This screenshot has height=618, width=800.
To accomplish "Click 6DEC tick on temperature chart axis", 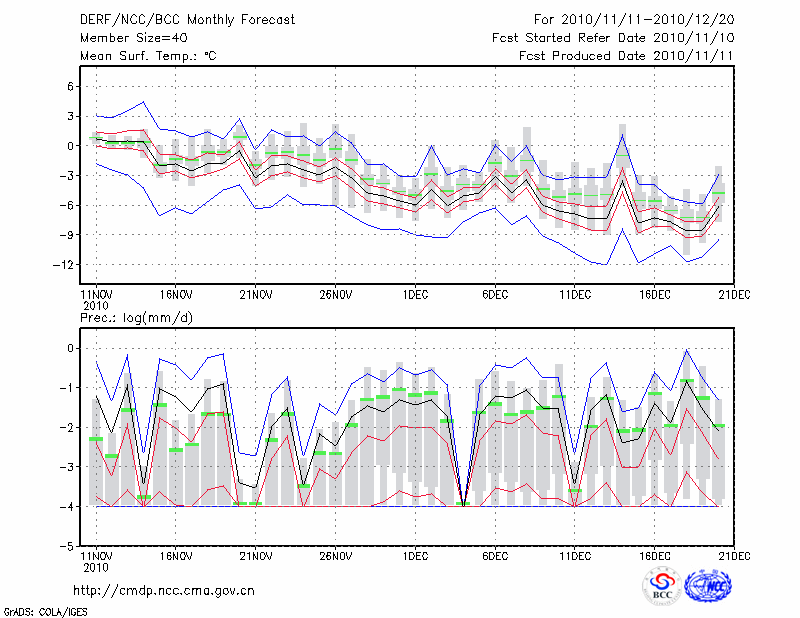I will click(495, 294).
